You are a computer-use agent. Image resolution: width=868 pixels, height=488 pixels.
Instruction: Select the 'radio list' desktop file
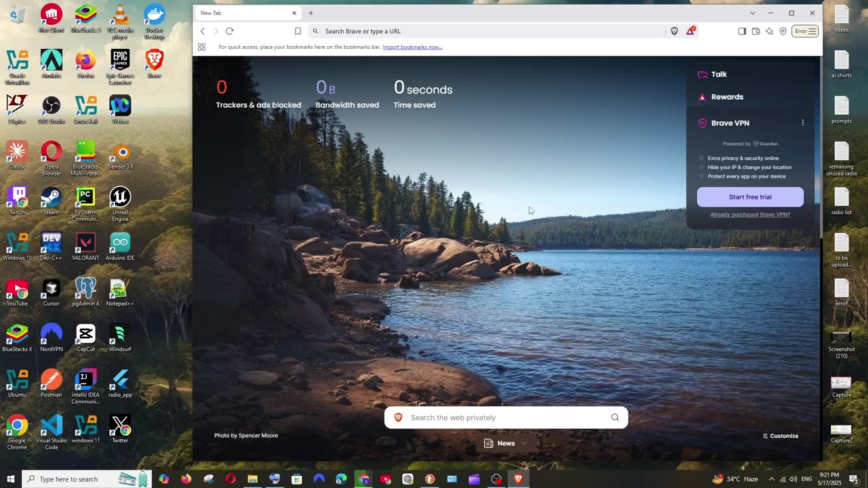[x=842, y=201]
